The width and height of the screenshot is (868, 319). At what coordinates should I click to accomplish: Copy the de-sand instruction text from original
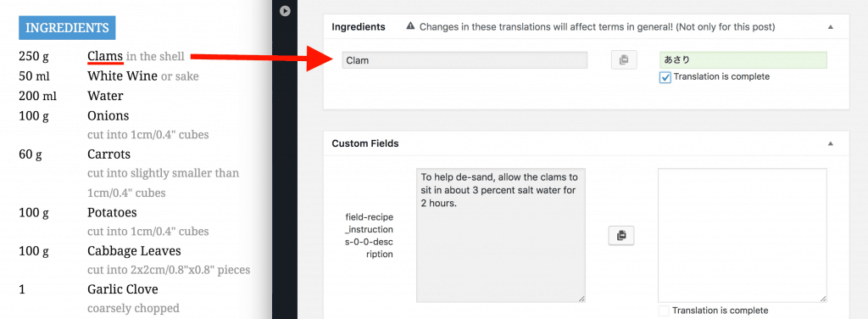(621, 235)
